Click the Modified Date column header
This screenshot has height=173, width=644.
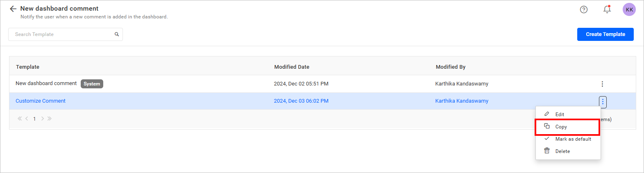(x=292, y=67)
